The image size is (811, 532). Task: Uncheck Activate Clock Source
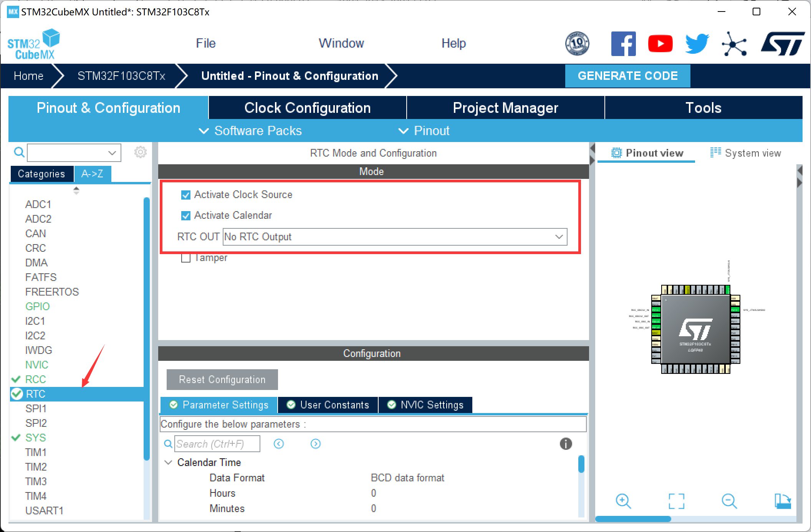click(x=186, y=195)
